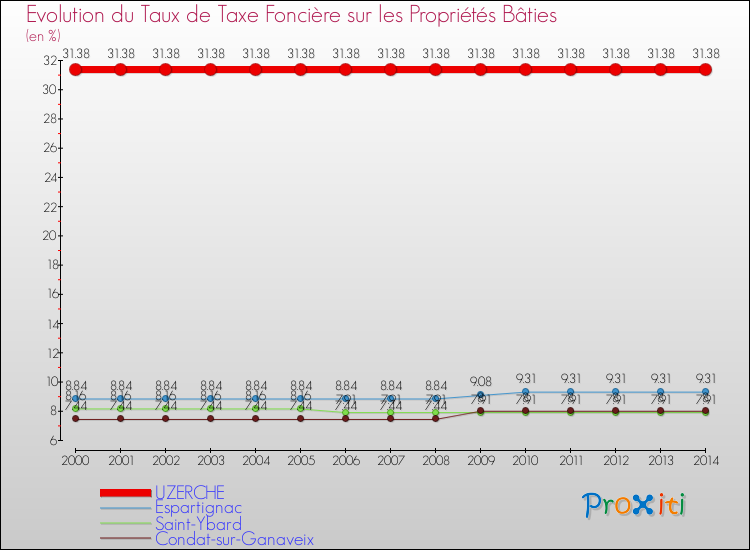Screen dimensions: 750x550
Task: Click the 18 y-axis tick label
Action: point(52,264)
